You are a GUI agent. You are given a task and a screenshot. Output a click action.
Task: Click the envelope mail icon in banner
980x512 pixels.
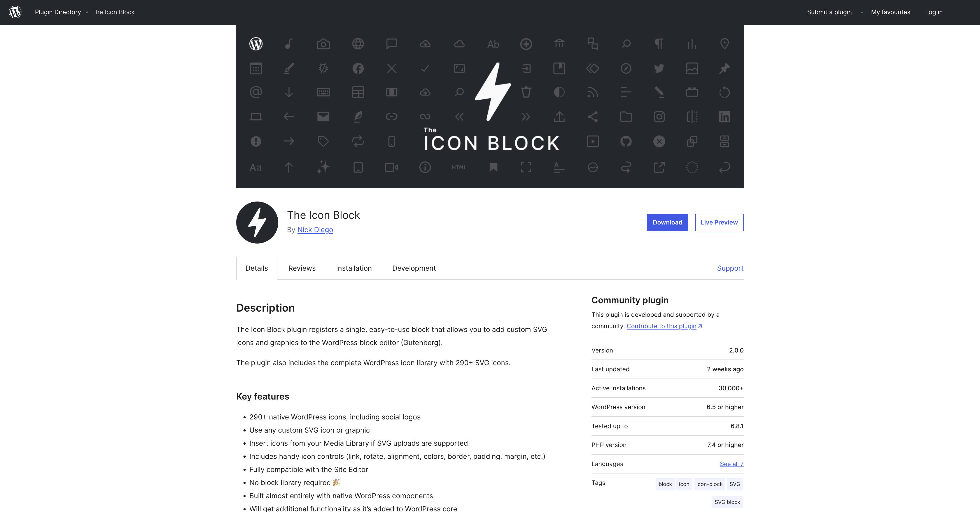pos(323,117)
